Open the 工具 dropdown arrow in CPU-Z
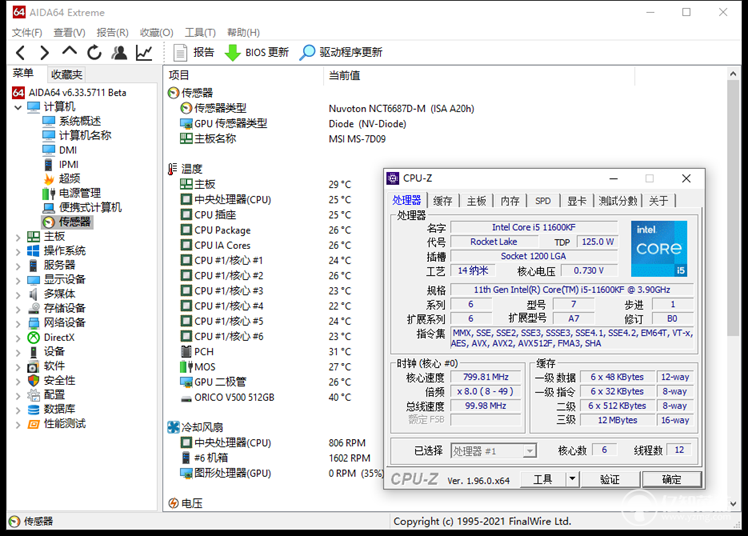 [x=572, y=479]
